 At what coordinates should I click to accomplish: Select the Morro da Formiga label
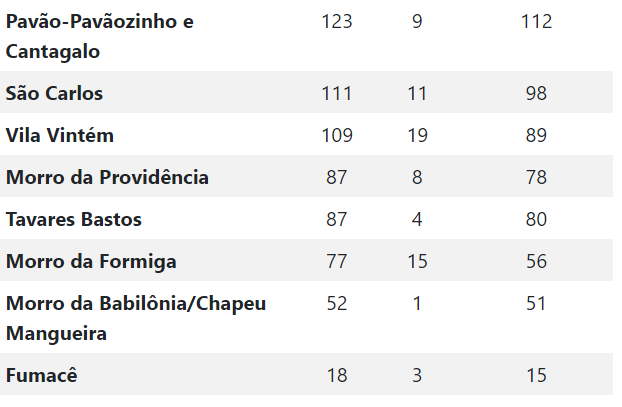click(x=91, y=261)
